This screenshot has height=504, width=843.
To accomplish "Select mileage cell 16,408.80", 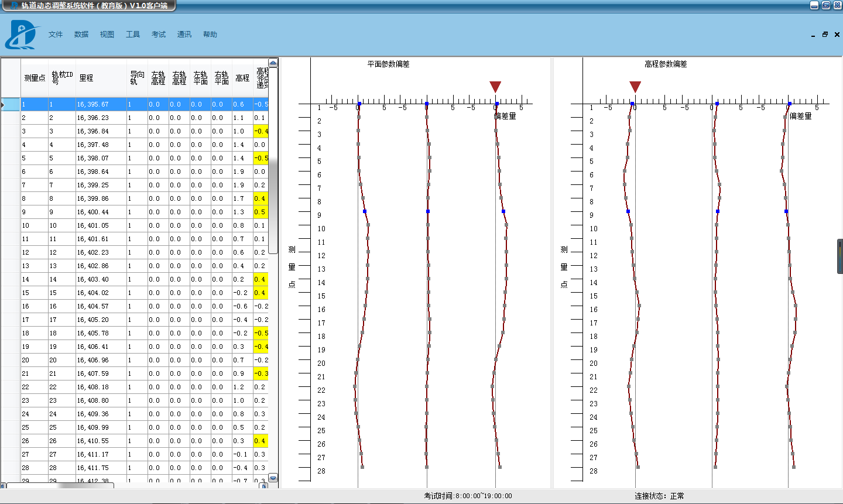I will coord(101,400).
